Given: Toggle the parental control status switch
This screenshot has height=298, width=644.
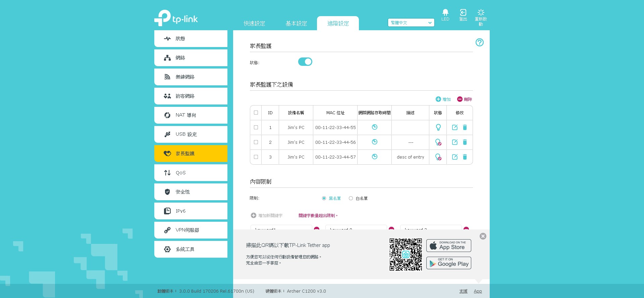Looking at the screenshot, I should [x=305, y=62].
